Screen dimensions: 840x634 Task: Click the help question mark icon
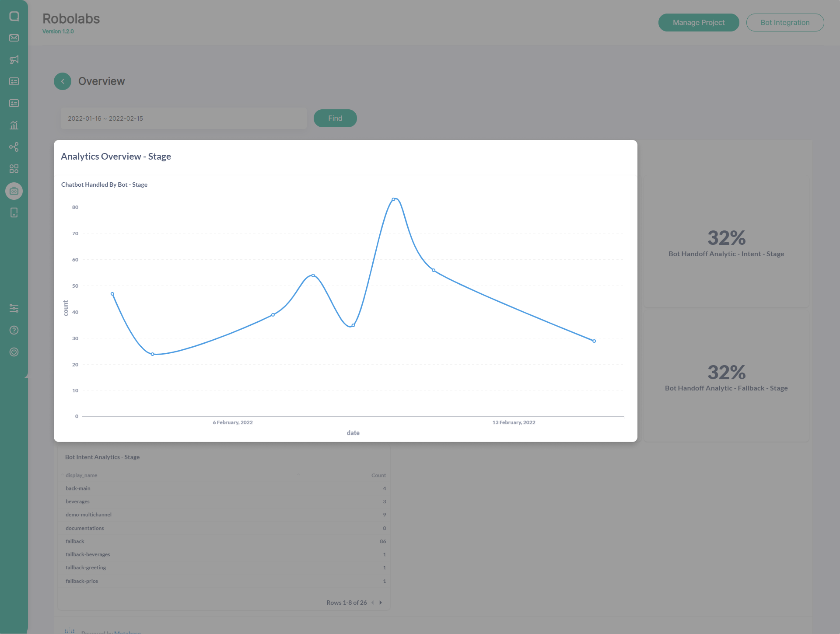[x=14, y=330]
